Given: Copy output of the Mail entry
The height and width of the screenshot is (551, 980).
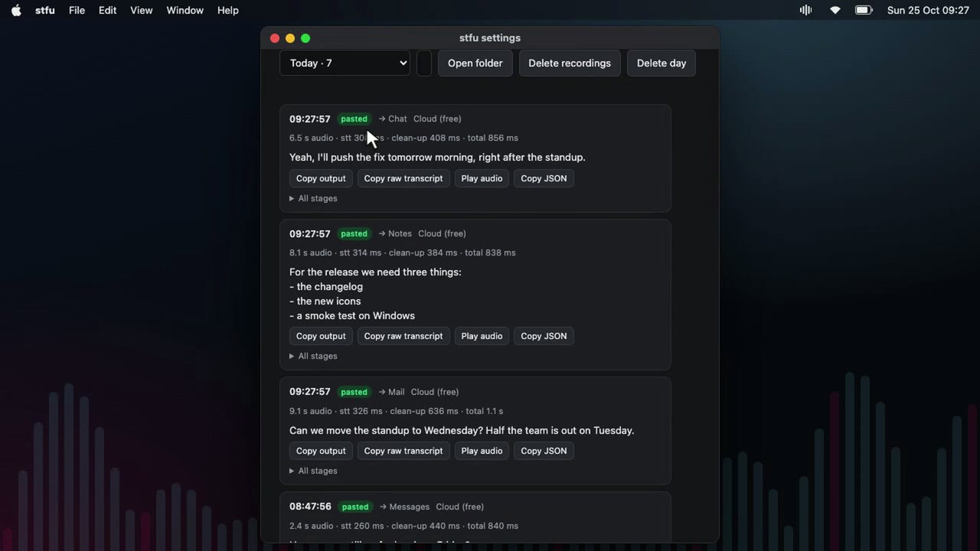Looking at the screenshot, I should pos(321,451).
